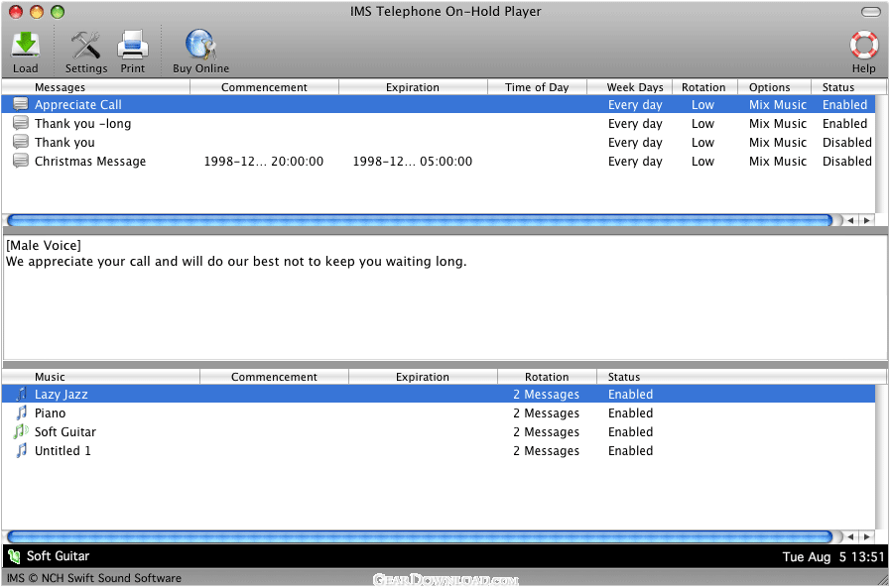891x588 pixels.
Task: Click the Piano music note icon
Action: 21,412
